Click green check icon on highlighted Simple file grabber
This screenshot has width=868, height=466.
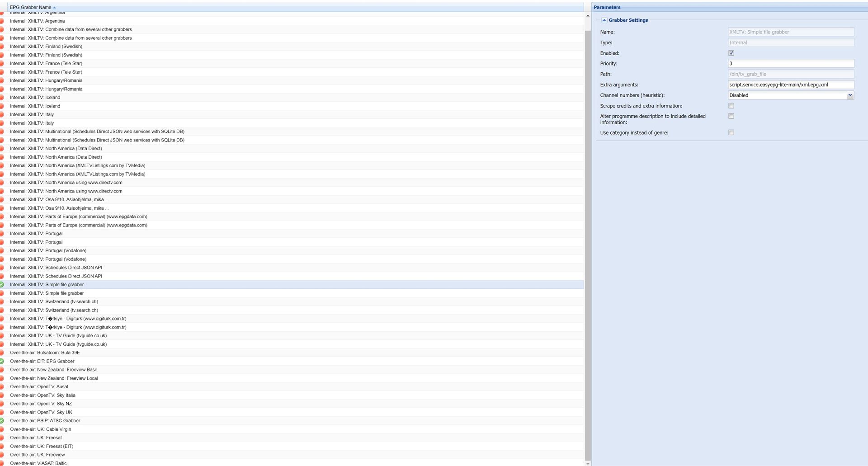coord(2,285)
